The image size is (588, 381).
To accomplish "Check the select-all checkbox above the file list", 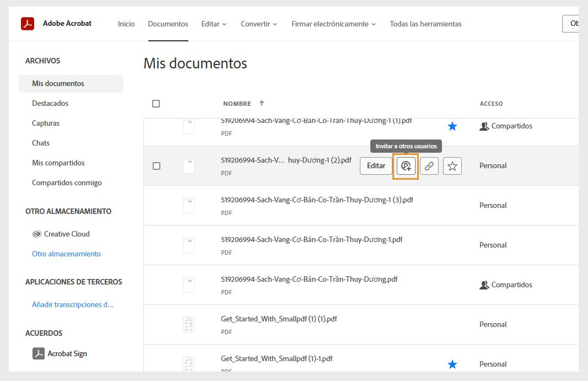I will pos(156,103).
